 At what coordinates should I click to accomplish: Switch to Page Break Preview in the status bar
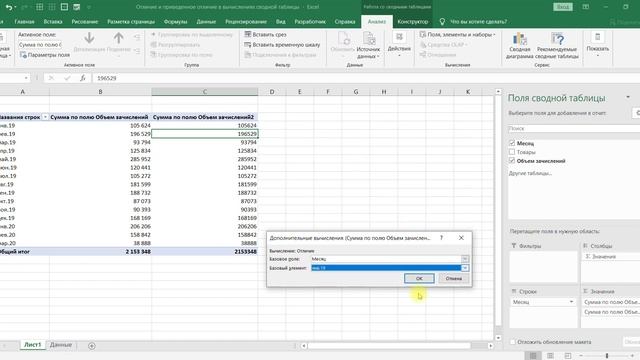coord(568,356)
